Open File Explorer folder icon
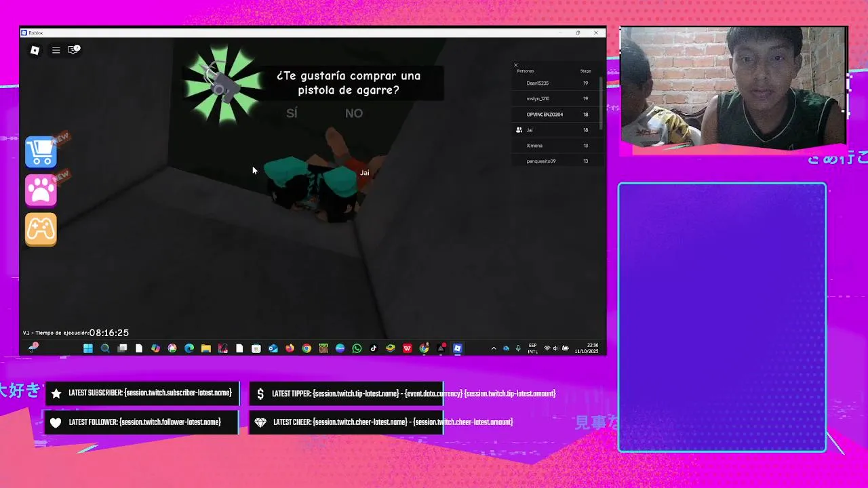868x488 pixels. coord(206,348)
